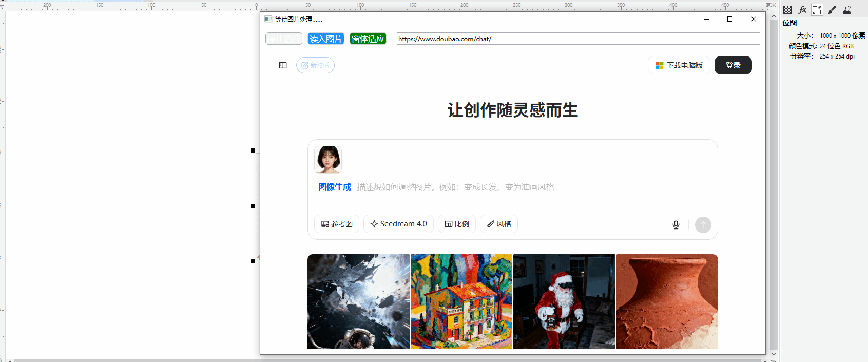
Task: Click the 参考图 reference image button
Action: pos(336,224)
